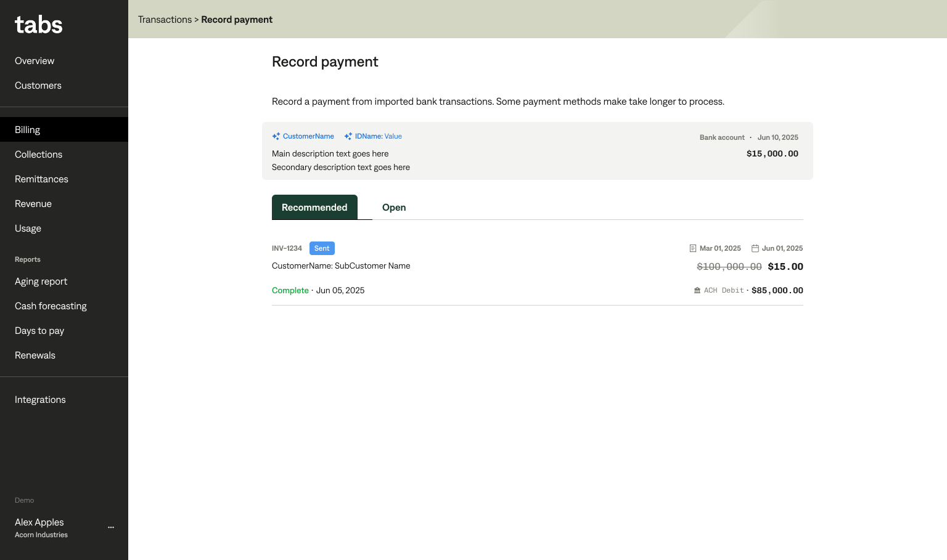Image resolution: width=947 pixels, height=560 pixels.
Task: Select invoice INV-1234
Action: pyautogui.click(x=287, y=248)
